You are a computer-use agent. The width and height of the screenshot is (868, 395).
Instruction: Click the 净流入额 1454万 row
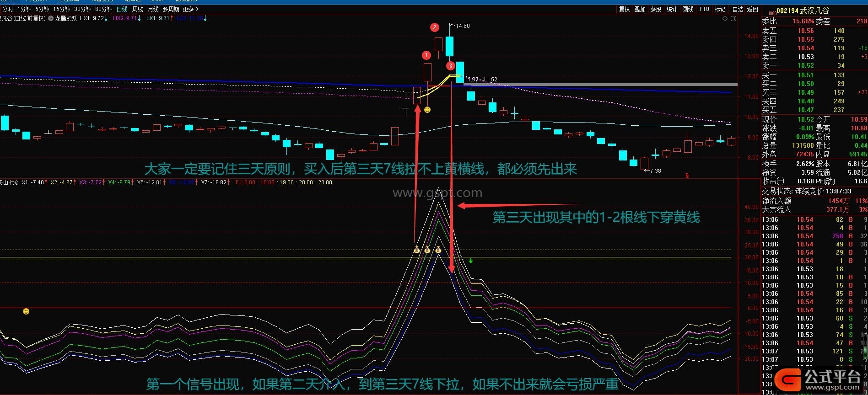[814, 201]
